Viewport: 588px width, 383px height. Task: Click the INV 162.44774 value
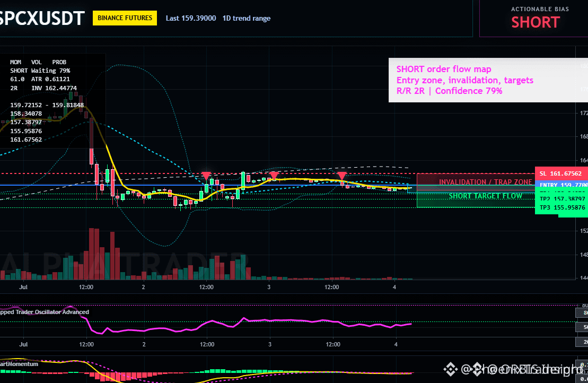54,88
